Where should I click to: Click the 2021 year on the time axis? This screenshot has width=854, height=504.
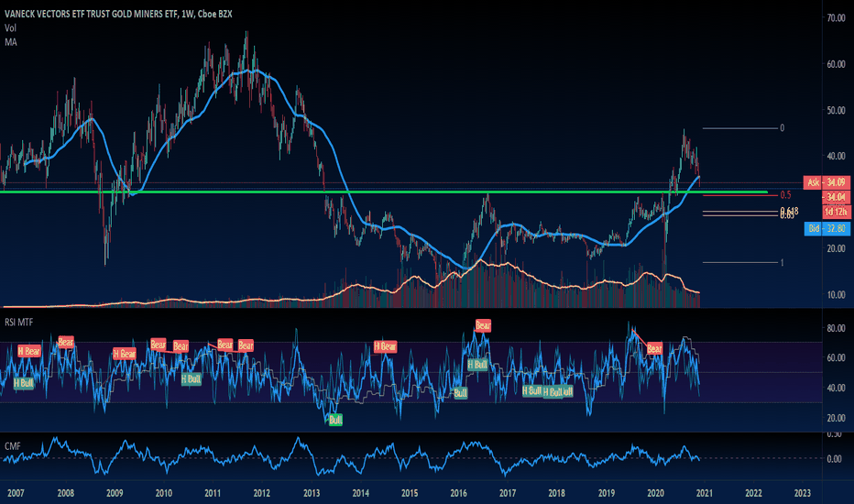[705, 493]
